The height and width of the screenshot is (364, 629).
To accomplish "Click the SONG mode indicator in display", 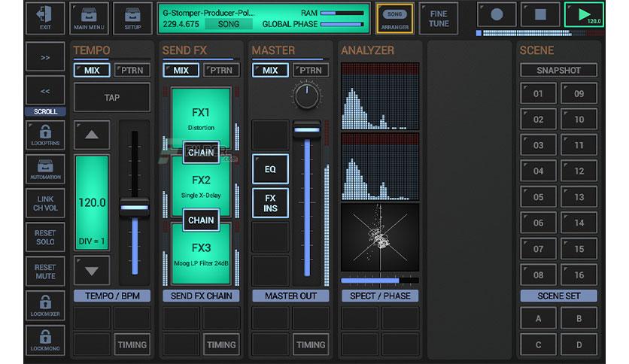I will pos(229,24).
